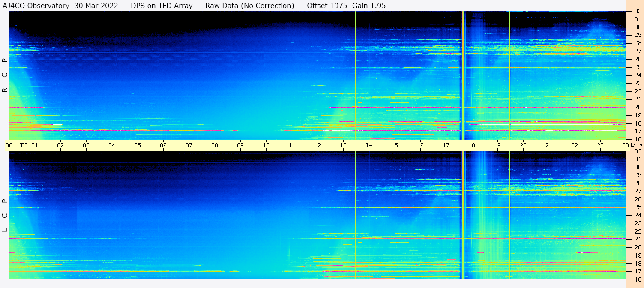Click the 29 MHz tick on the LCP scale
Image resolution: width=644 pixels, height=288 pixels.
pos(637,175)
